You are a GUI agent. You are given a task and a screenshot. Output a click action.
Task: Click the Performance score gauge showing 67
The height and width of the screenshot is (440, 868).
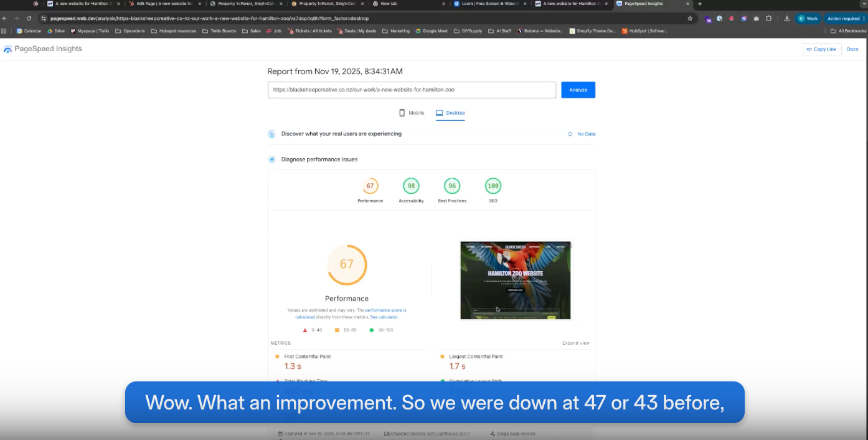pyautogui.click(x=347, y=264)
